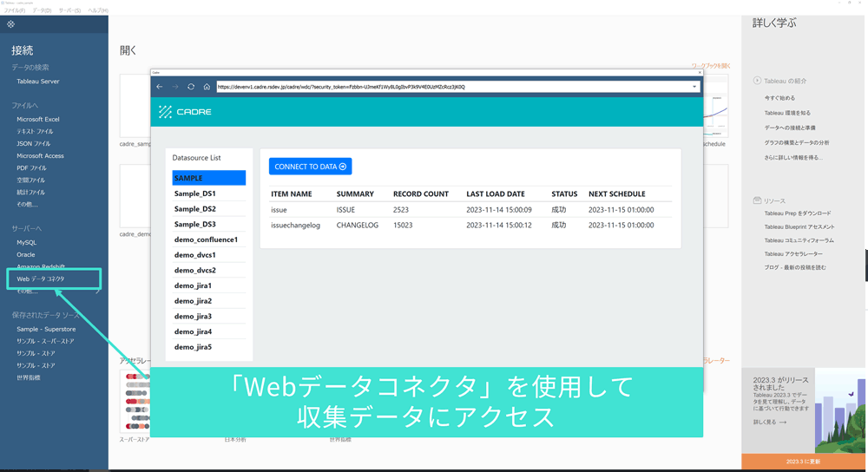Connect to MySQL server
Viewport: 868px width, 472px height.
coord(27,242)
